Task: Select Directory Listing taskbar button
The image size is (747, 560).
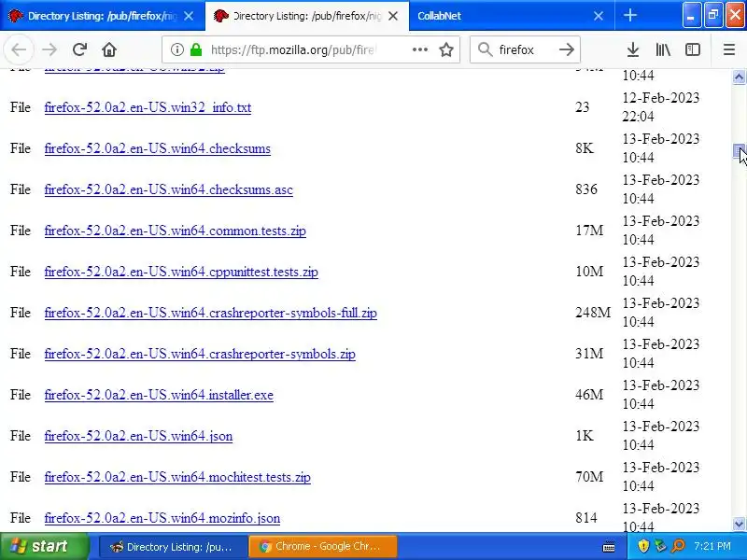Action: tap(172, 547)
